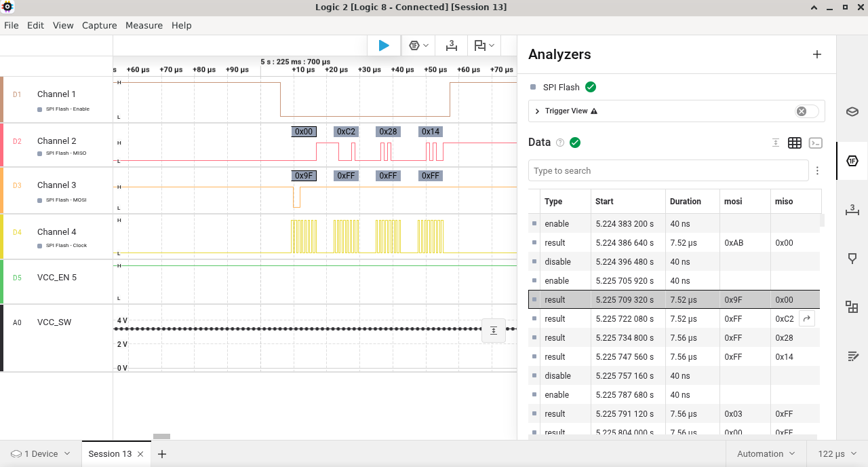
Task: Select the result row with mosi 0xAB
Action: coord(674,242)
